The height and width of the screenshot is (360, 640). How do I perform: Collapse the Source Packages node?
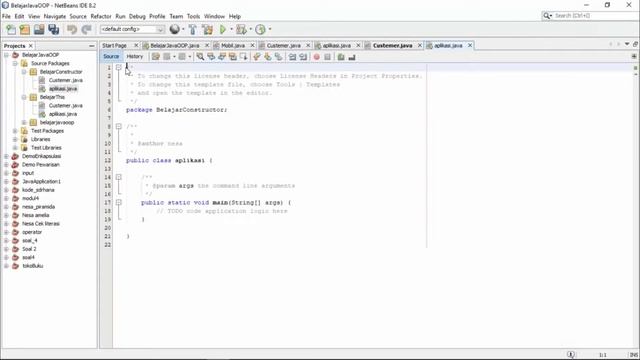coord(15,63)
